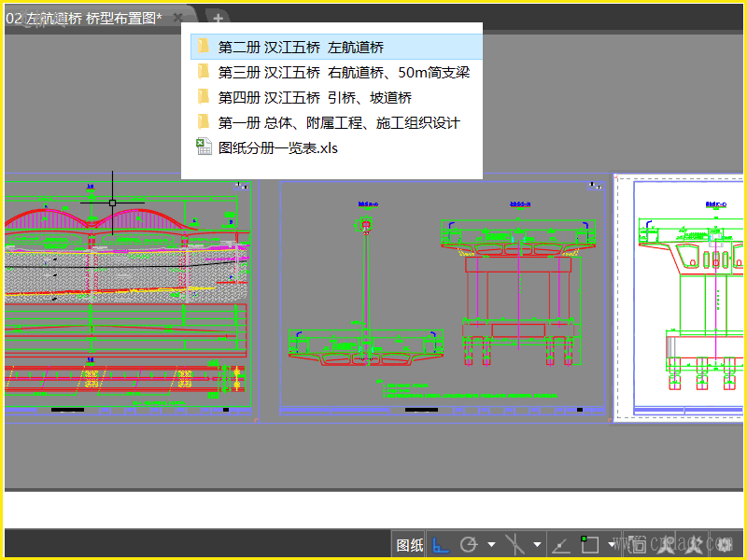This screenshot has height=560, width=747.
Task: Toggle ortho mode in status bar
Action: coord(440,544)
